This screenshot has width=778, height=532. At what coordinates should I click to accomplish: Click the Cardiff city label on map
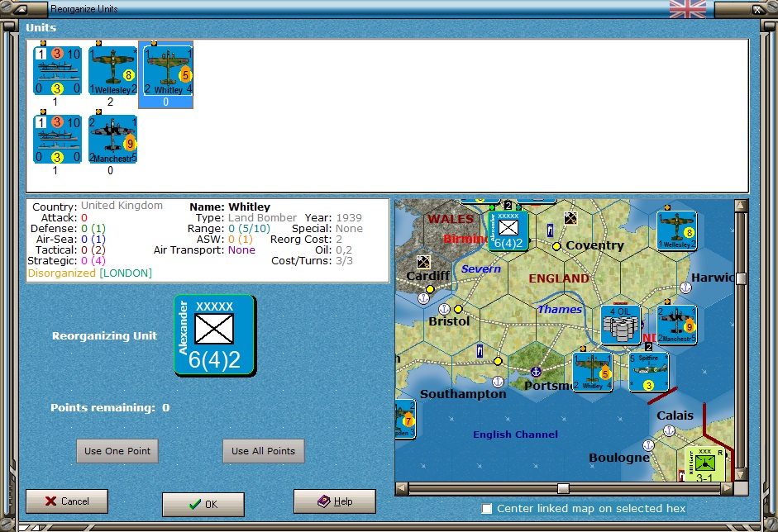coord(427,276)
